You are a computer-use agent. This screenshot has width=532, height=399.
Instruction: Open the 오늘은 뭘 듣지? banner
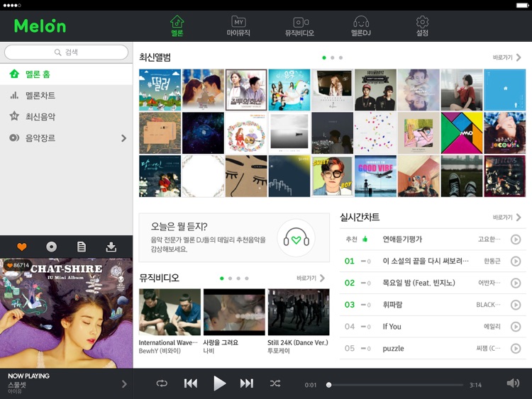(x=234, y=237)
